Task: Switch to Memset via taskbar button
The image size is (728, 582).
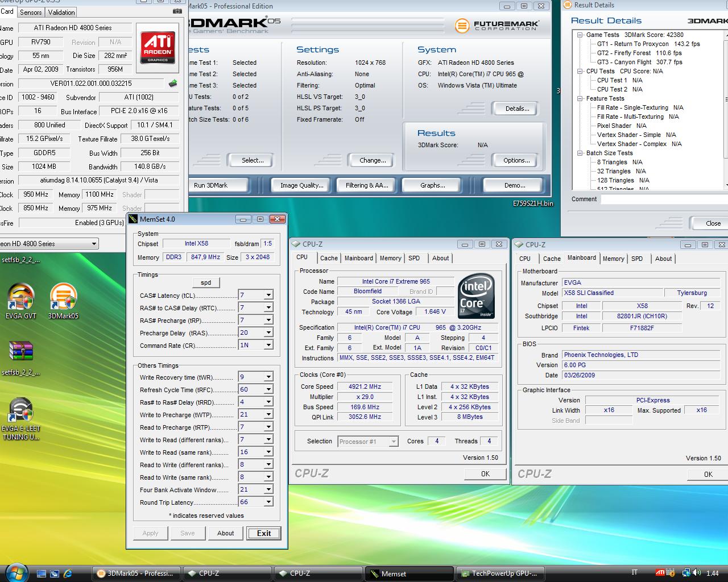Action: [x=409, y=573]
